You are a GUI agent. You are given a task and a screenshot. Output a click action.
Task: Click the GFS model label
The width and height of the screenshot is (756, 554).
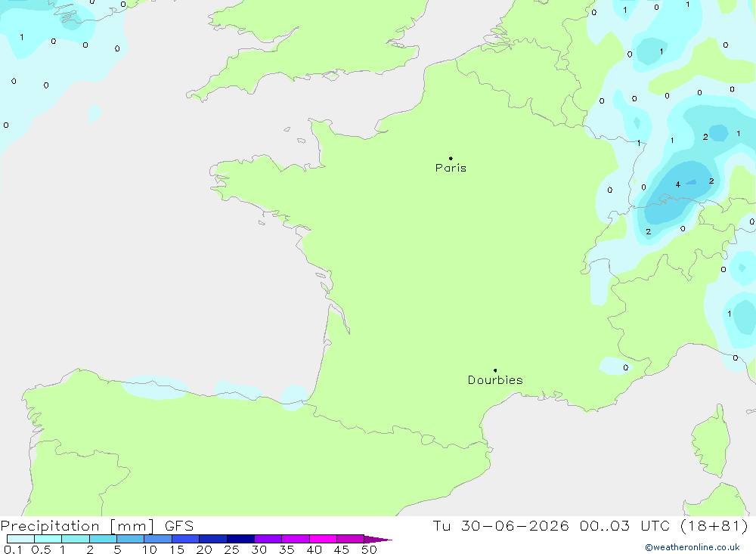(x=179, y=525)
